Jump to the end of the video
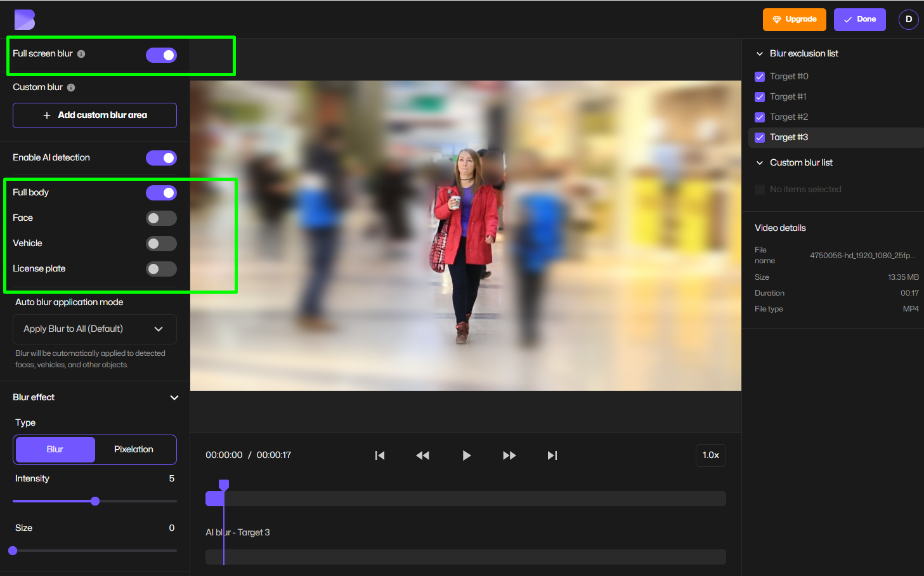 [551, 455]
